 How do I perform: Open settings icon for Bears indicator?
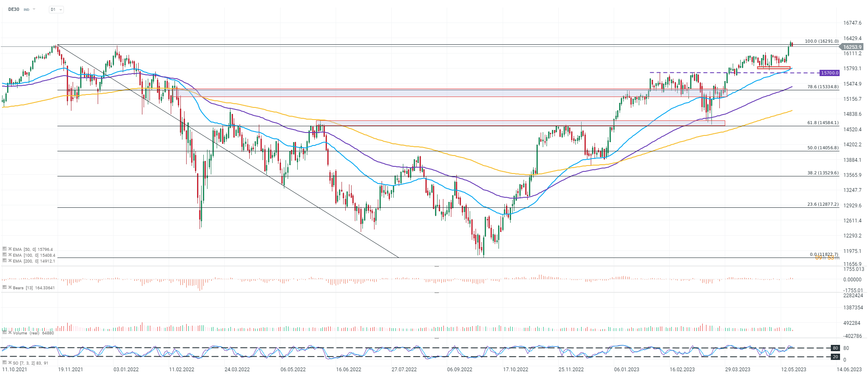point(5,287)
